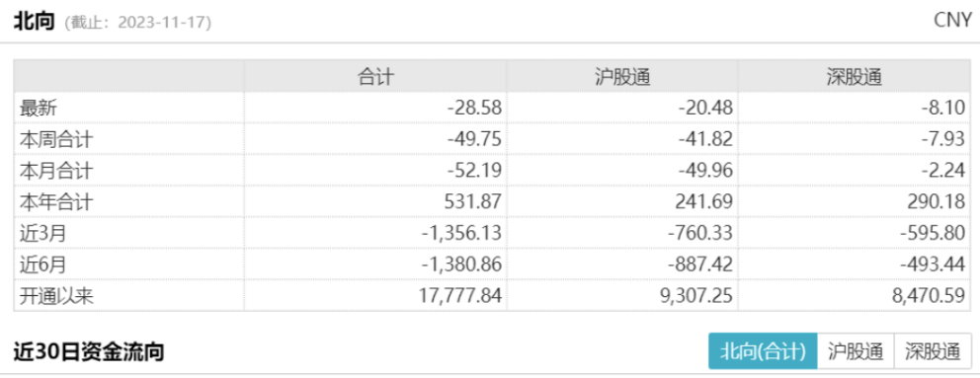This screenshot has width=980, height=378.
Task: Click the 近30日资金流向 heading
Action: pos(89,352)
